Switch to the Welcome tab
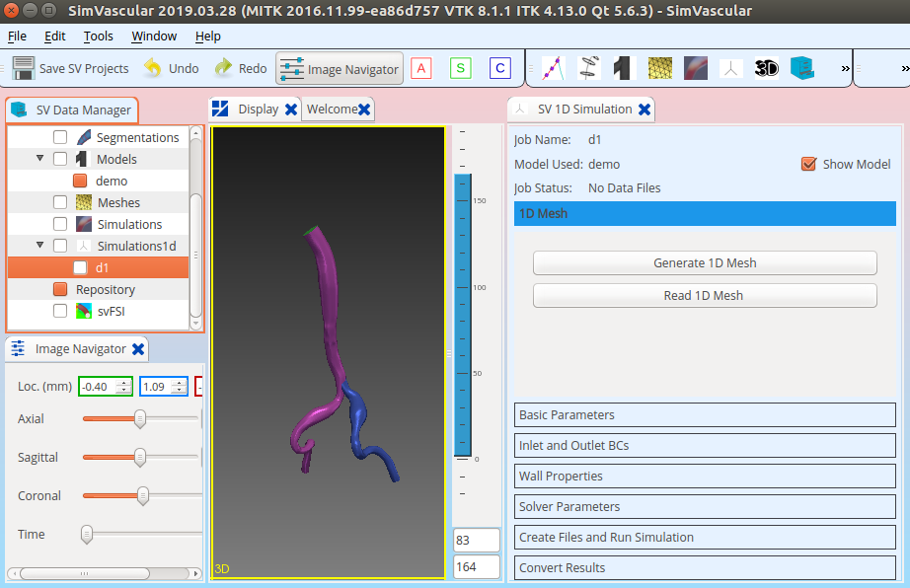 tap(334, 110)
